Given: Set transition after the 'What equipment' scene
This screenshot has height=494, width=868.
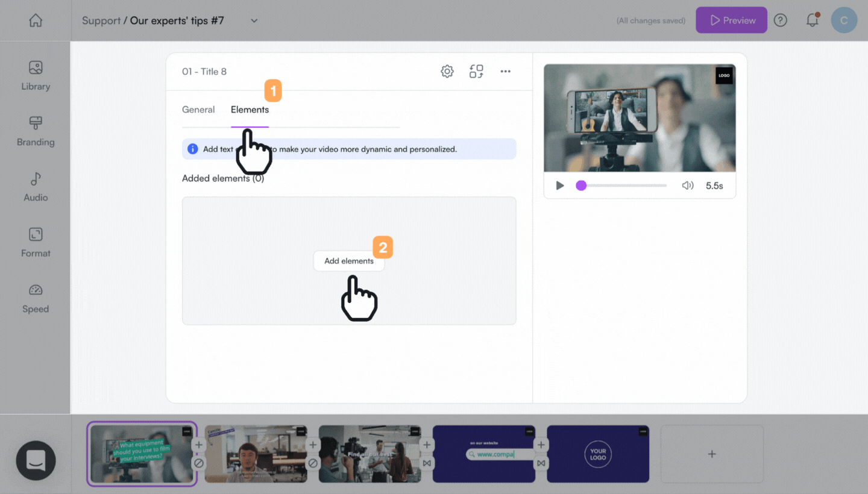Looking at the screenshot, I should [199, 463].
